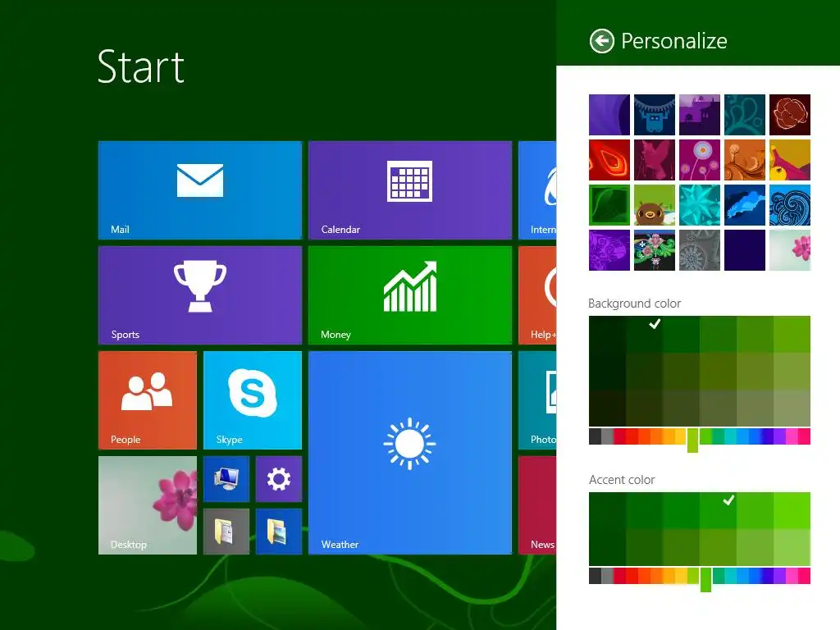Open the Pictures folder small tile
The width and height of the screenshot is (840, 630).
pos(279,532)
